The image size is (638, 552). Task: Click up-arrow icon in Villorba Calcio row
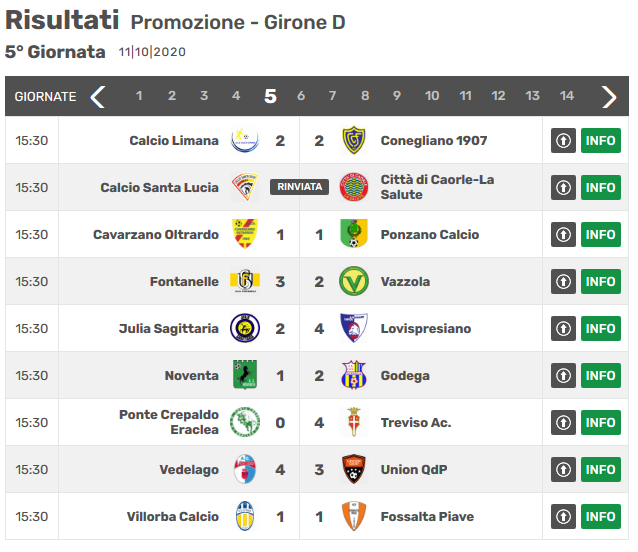(563, 516)
